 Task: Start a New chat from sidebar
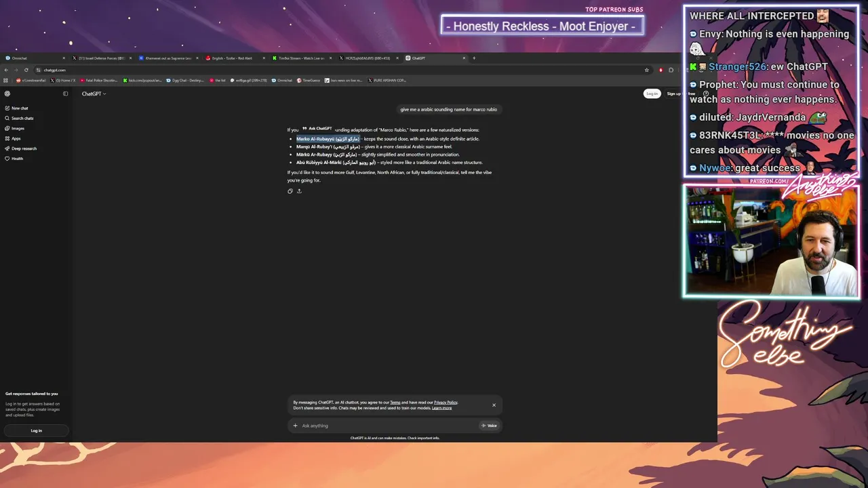pyautogui.click(x=16, y=108)
